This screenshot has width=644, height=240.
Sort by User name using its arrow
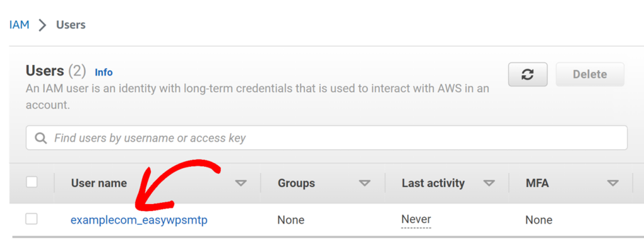pos(241,183)
